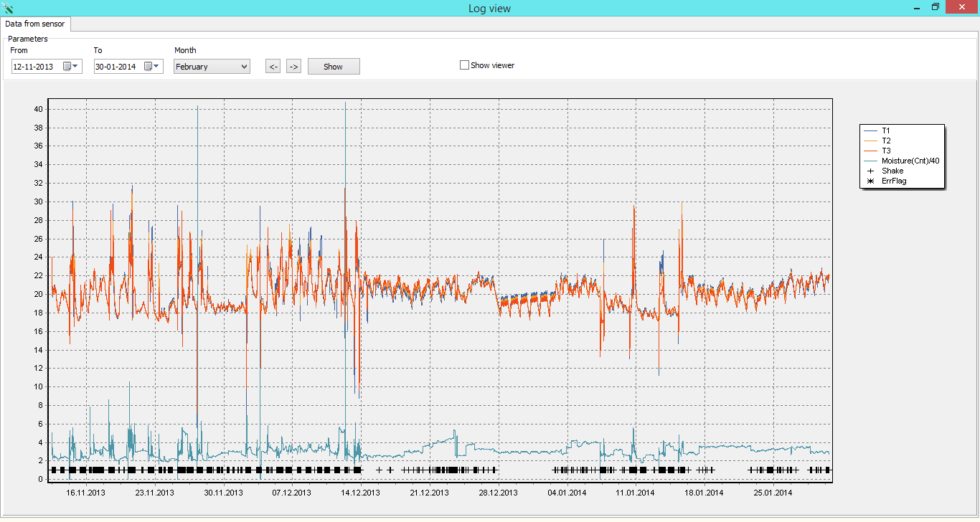980x522 pixels.
Task: Open the From date calendar picker
Action: [71, 67]
